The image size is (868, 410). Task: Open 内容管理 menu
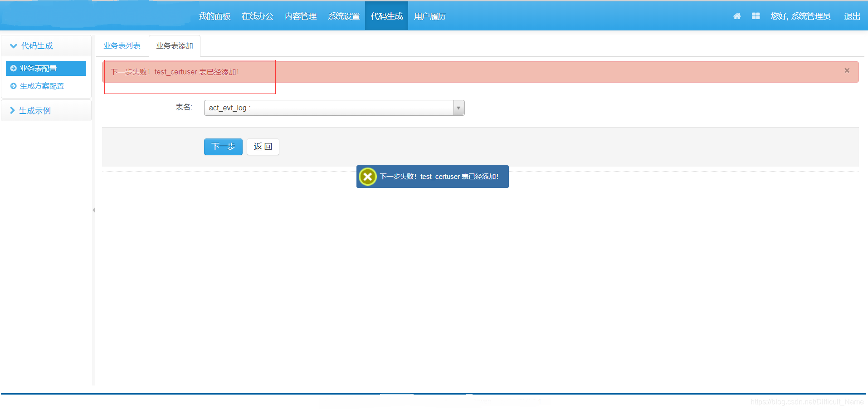(301, 16)
